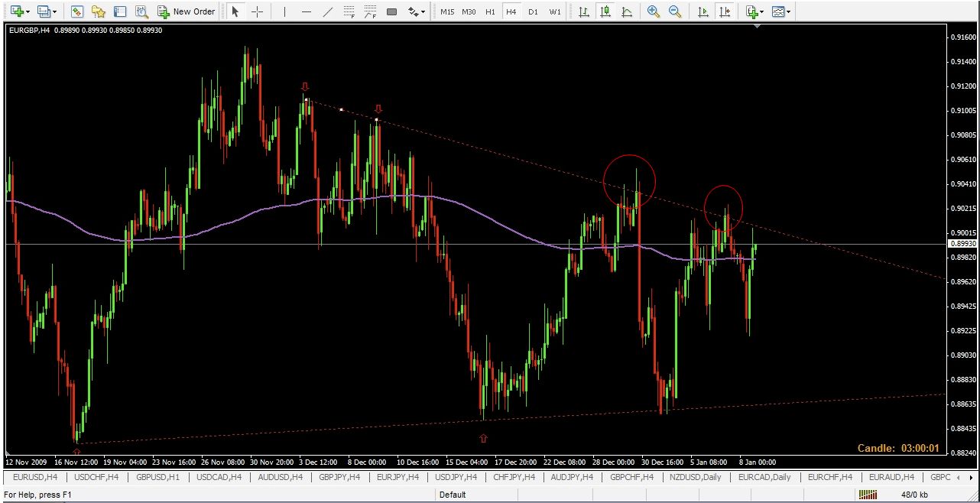
Task: Select the crosshair cursor tool
Action: [258, 11]
